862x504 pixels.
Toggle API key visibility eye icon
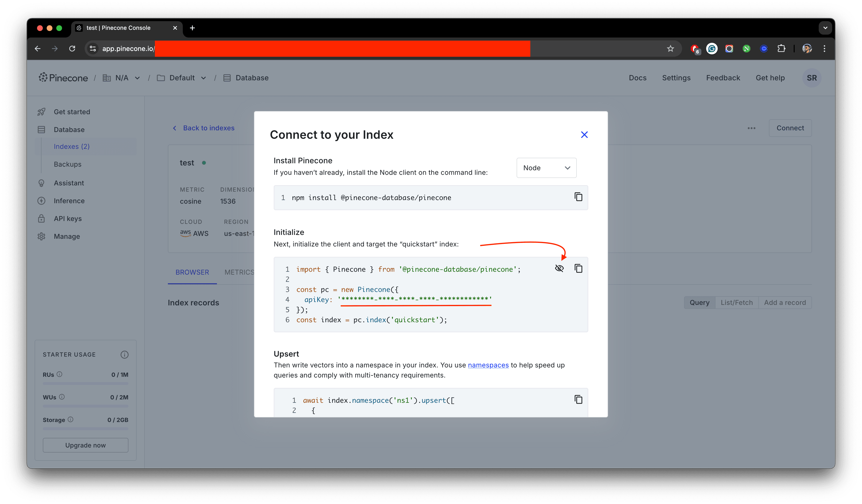559,268
